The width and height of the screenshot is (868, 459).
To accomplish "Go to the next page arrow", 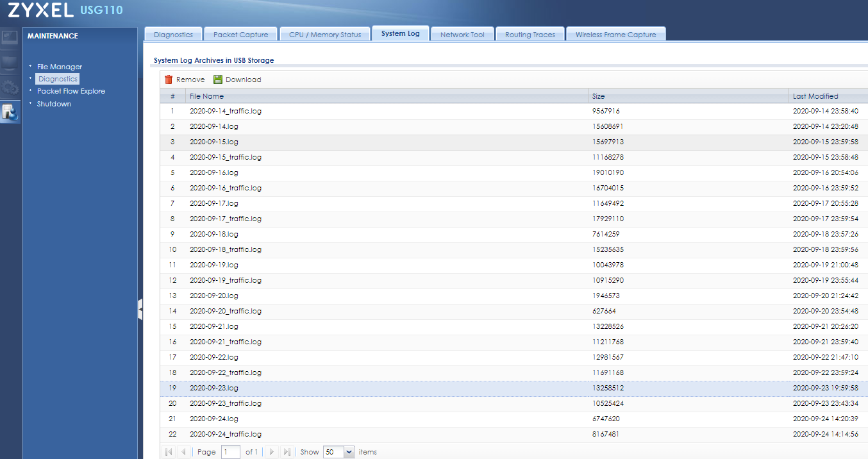I will click(271, 452).
